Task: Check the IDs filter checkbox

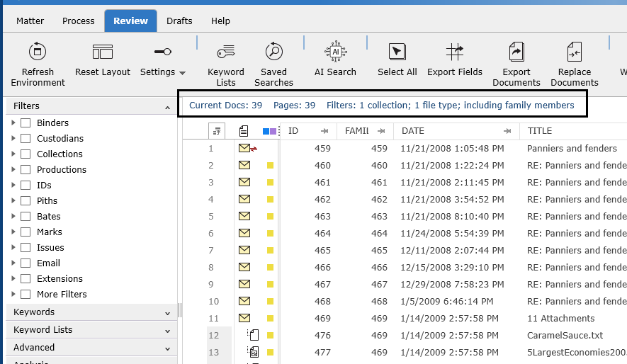Action: (26, 185)
